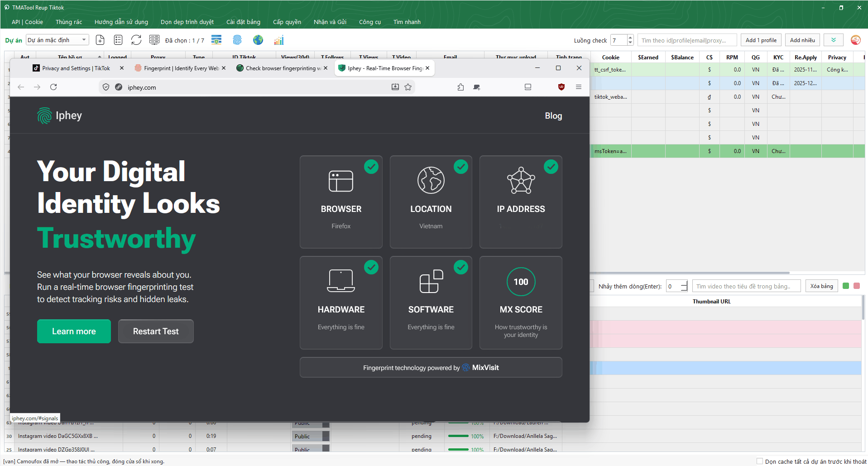This screenshot has height=466, width=868.
Task: Click the add new file icon beside project dropdown
Action: point(100,40)
